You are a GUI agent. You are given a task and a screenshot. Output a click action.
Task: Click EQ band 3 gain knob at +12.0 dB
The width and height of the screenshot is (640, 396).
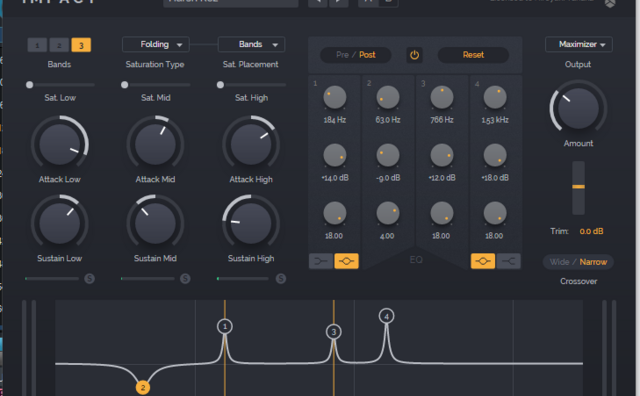442,156
